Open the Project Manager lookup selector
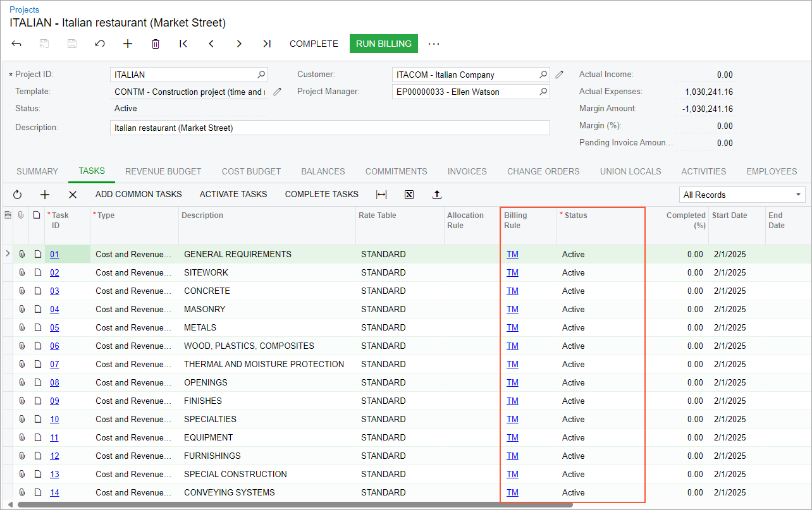 543,92
